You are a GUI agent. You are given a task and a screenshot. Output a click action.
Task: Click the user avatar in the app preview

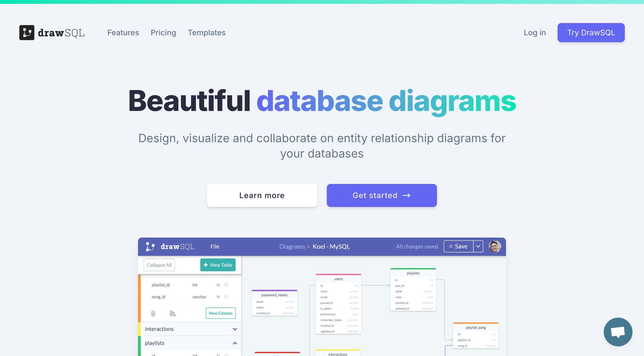495,246
